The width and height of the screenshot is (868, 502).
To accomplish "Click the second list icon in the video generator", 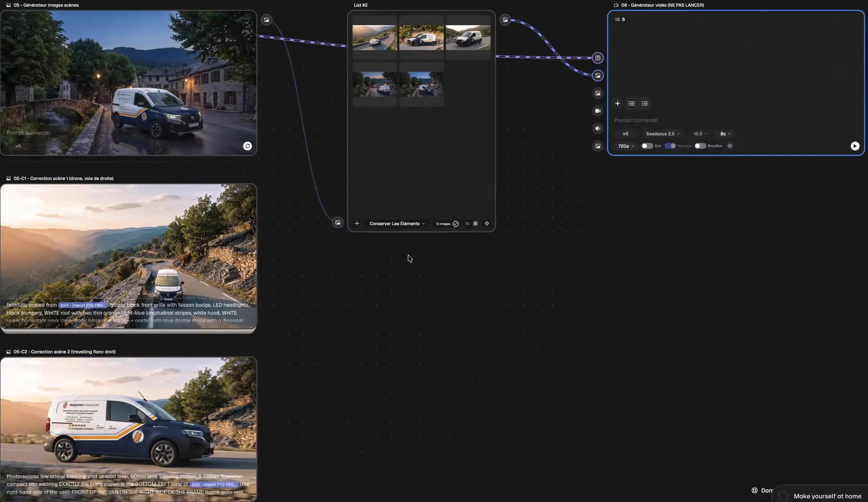I will click(x=645, y=103).
